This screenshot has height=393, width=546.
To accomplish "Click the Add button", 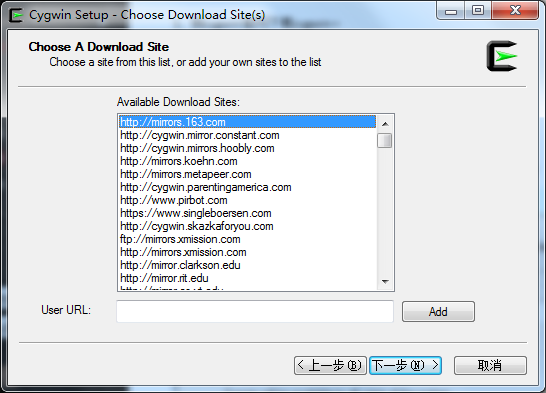I will [438, 312].
